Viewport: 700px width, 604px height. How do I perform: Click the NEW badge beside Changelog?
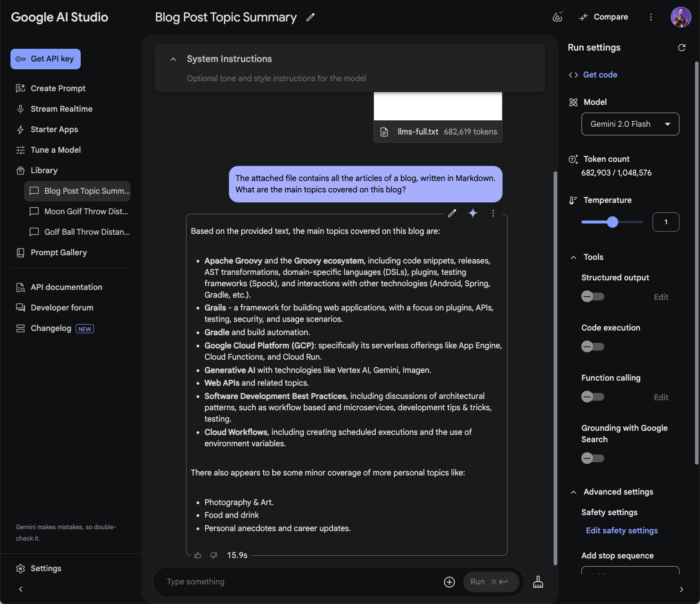[85, 329]
